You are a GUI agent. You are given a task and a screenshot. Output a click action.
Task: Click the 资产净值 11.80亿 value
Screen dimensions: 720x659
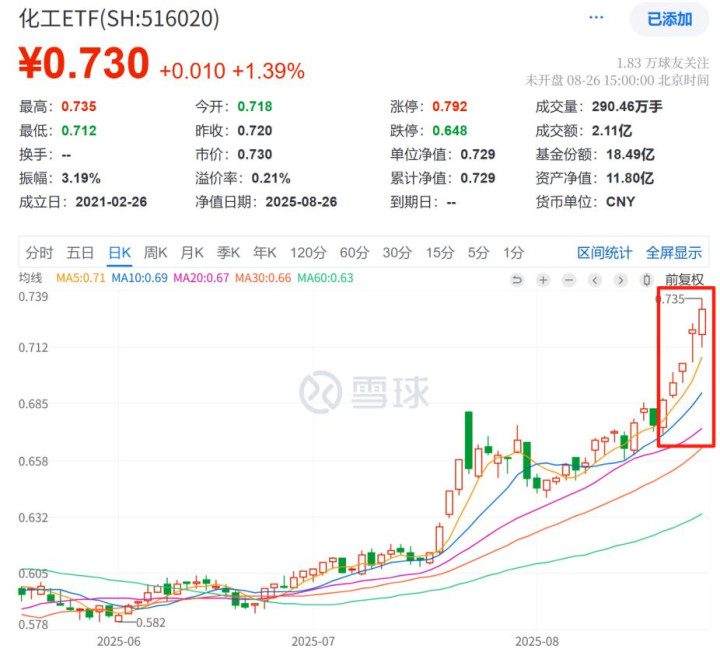pyautogui.click(x=630, y=178)
